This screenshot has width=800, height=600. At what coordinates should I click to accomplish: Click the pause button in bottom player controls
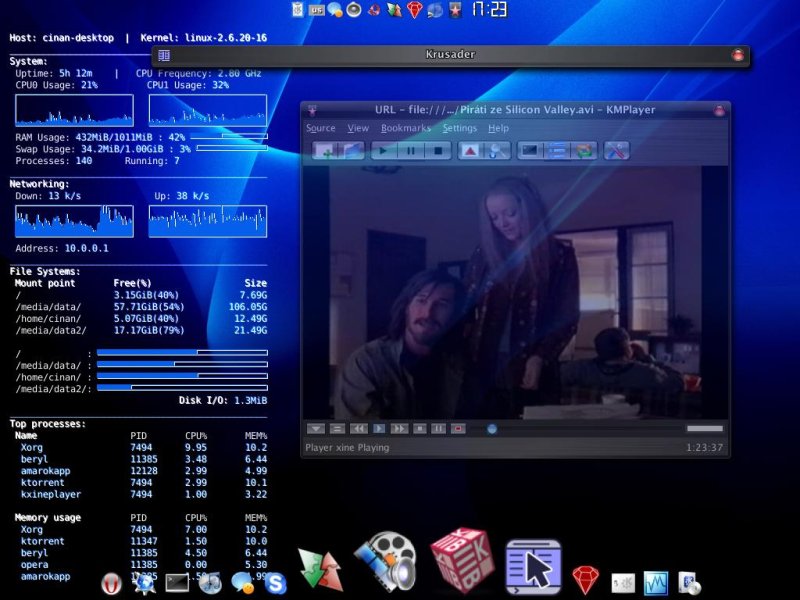(438, 429)
